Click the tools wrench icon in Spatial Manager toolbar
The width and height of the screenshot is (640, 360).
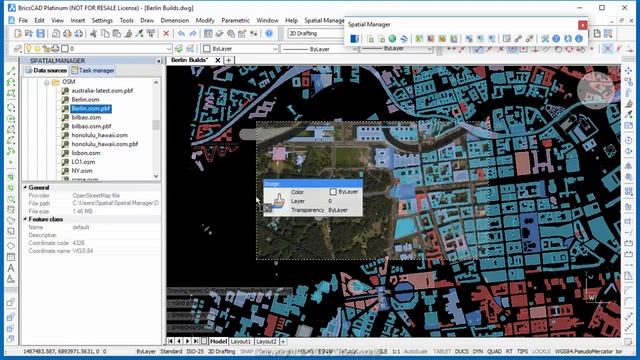[x=545, y=39]
